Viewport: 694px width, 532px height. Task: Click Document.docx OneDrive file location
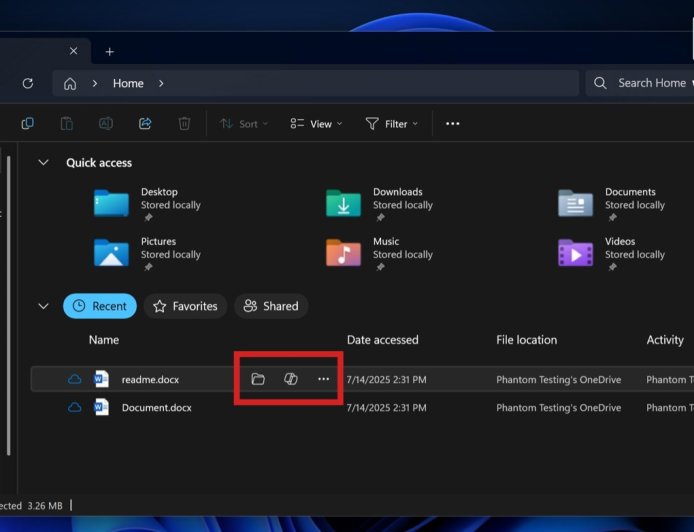coord(559,408)
